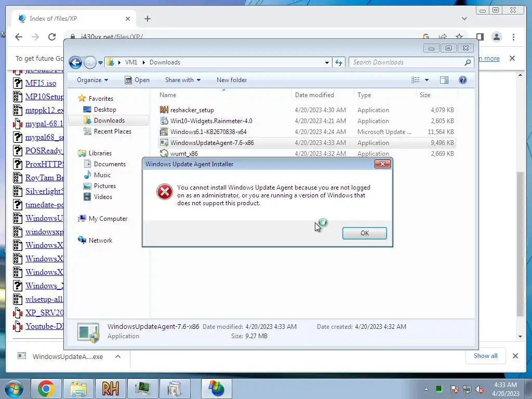Click the Downloads breadcrumb in address bar
Image resolution: width=532 pixels, height=399 pixels.
[x=165, y=62]
